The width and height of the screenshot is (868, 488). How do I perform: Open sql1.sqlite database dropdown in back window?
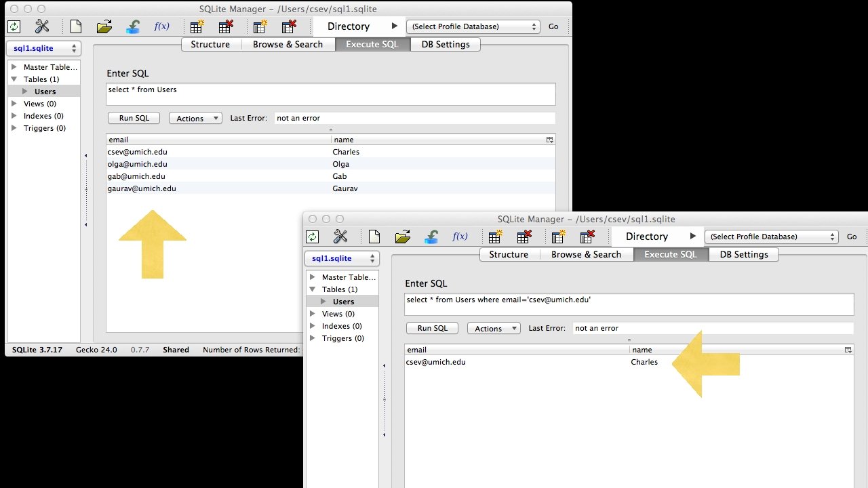(x=43, y=49)
